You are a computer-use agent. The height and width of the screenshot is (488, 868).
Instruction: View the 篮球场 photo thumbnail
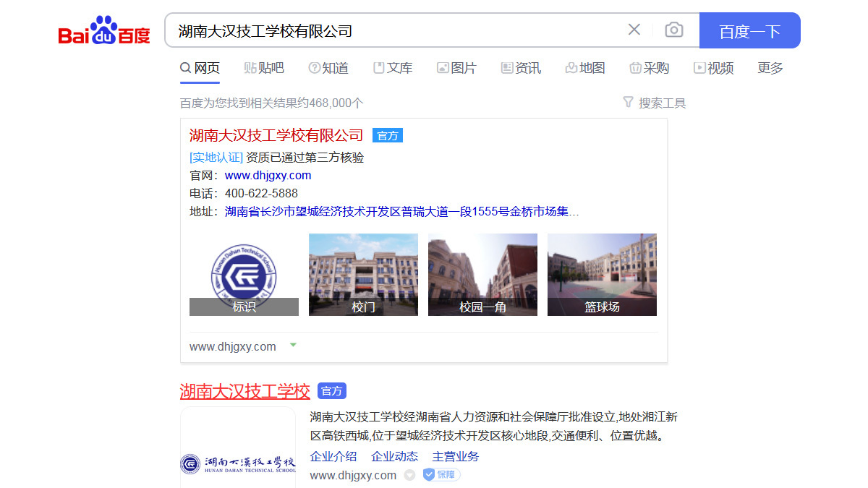[602, 275]
